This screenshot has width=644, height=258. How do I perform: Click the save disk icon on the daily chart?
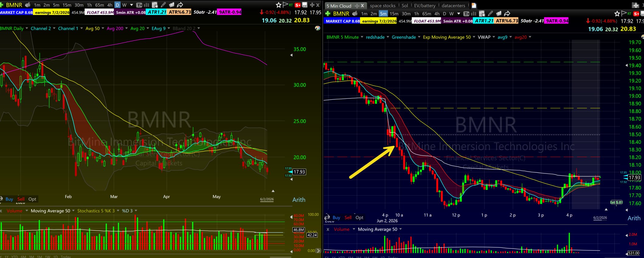coord(305,5)
